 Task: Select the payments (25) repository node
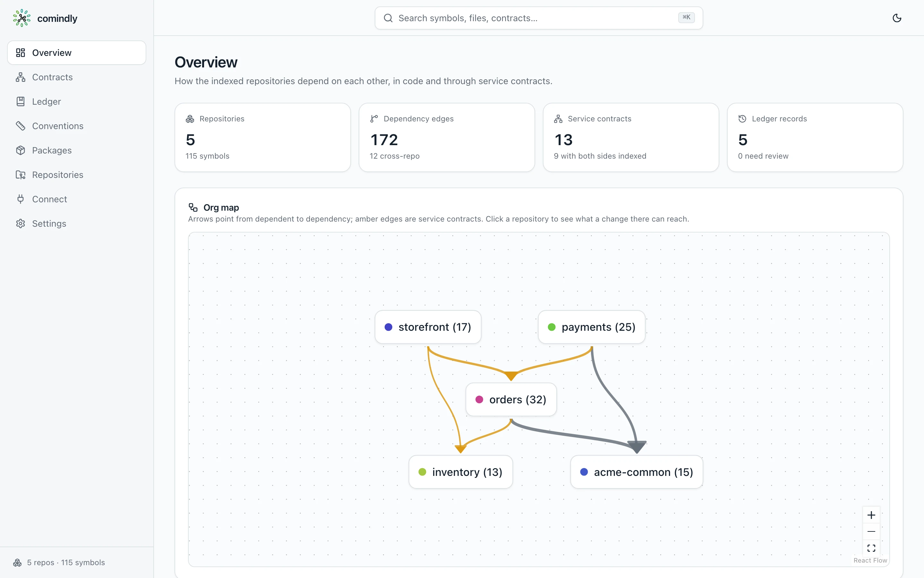click(x=591, y=327)
